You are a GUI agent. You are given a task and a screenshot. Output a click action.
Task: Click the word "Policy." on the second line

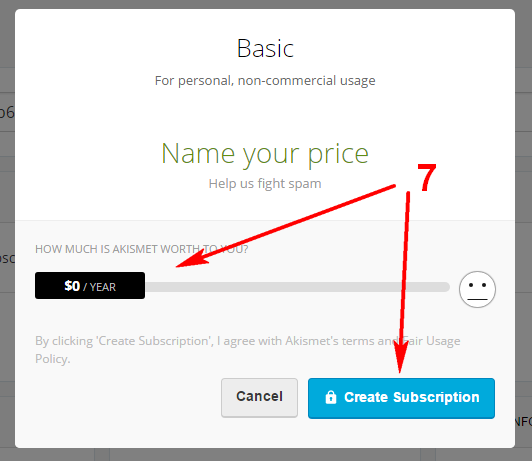[53, 359]
